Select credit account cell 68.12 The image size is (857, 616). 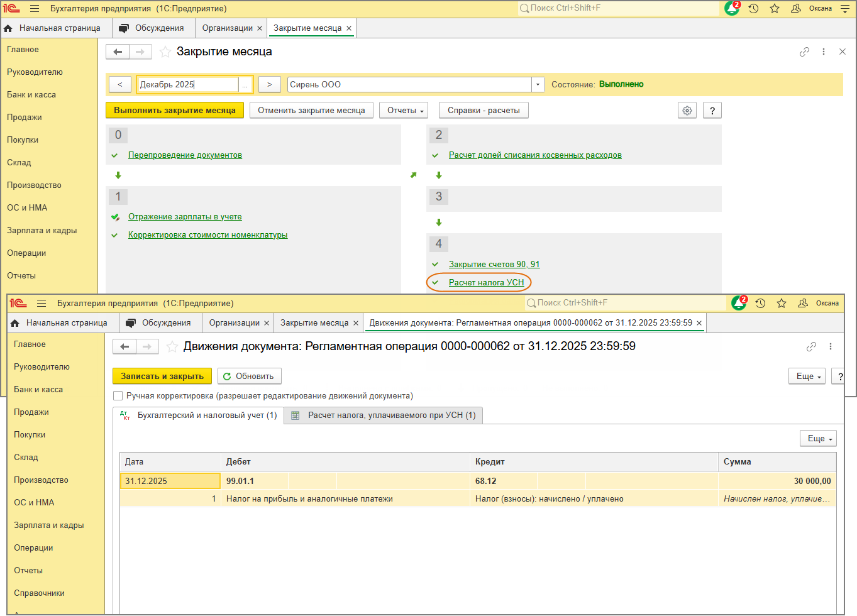(x=504, y=481)
